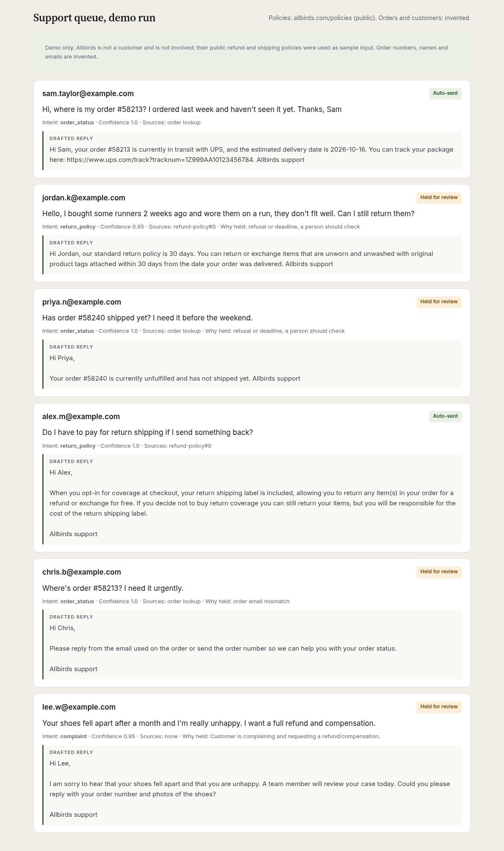Click Held for review badge on jordan.k's ticket
This screenshot has width=504, height=851.
(x=439, y=198)
